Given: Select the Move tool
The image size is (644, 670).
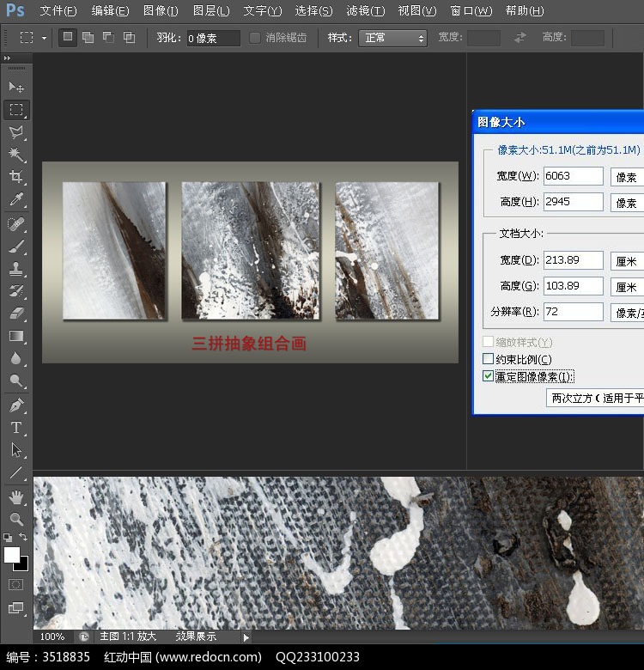Looking at the screenshot, I should [16, 88].
